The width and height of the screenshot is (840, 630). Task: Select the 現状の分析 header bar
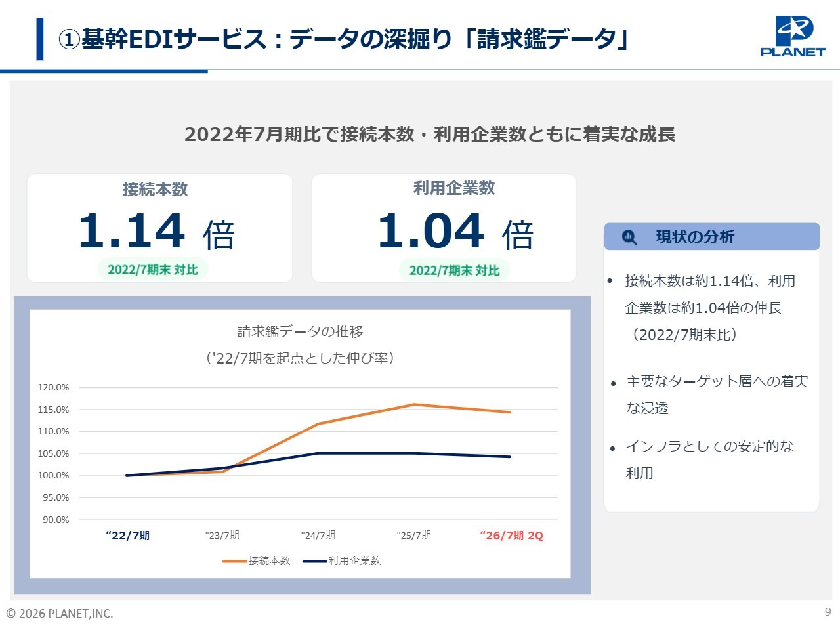711,237
